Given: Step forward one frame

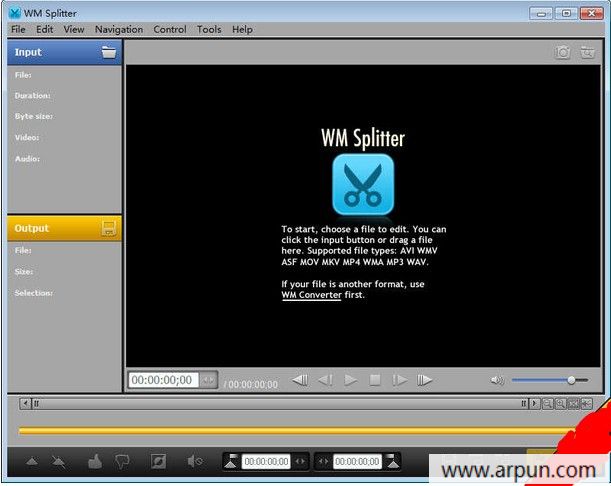Looking at the screenshot, I should coord(400,380).
